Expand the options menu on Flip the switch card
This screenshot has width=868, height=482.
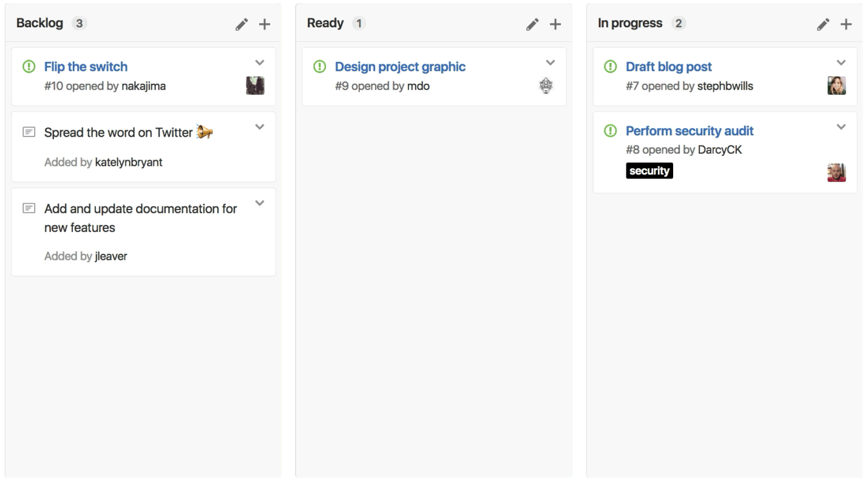pos(260,62)
